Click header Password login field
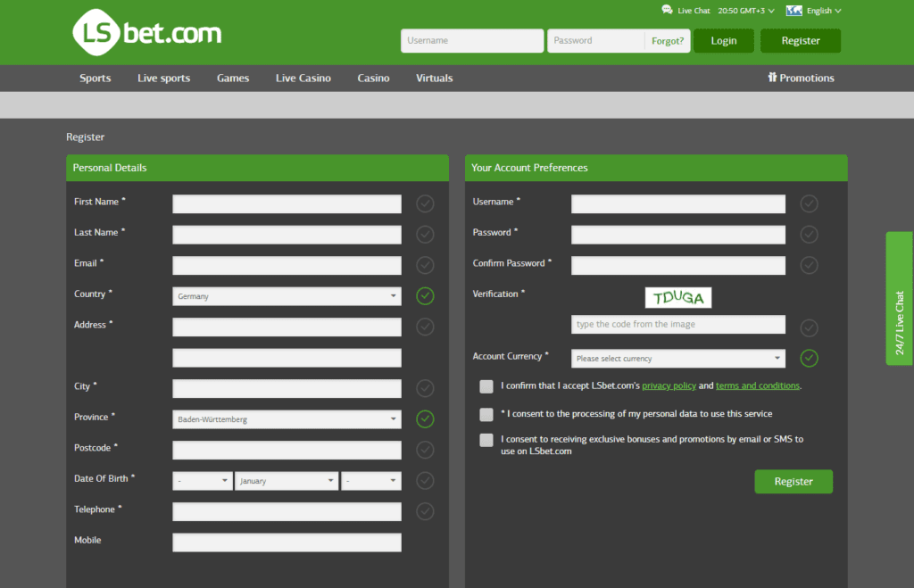This screenshot has height=588, width=914. (x=595, y=41)
